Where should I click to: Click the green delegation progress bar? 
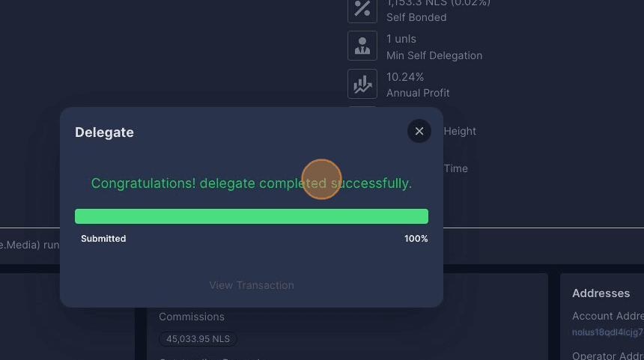coord(252,216)
